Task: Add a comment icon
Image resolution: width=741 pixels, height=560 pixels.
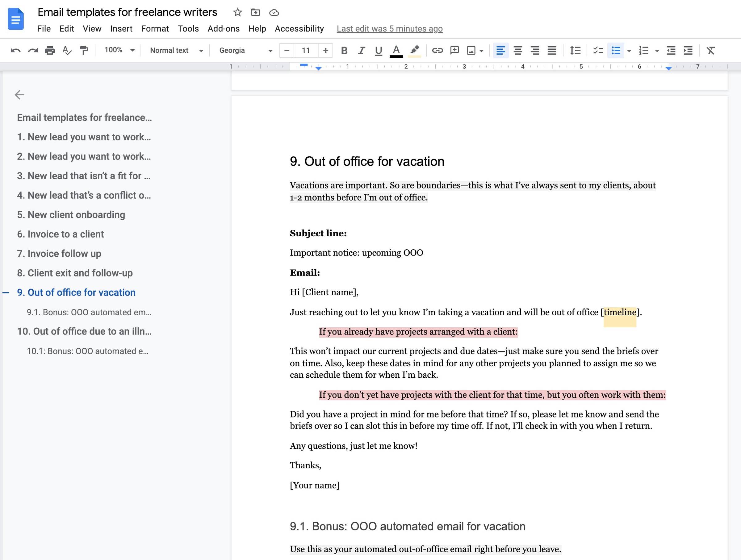Action: pyautogui.click(x=454, y=51)
